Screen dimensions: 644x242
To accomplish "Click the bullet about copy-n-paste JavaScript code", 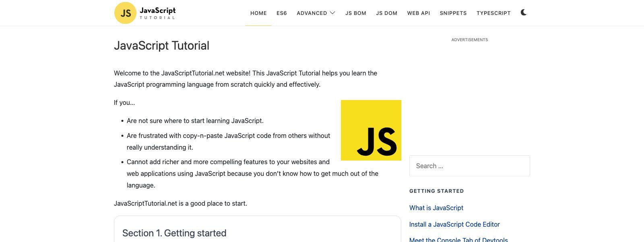I will click(x=228, y=142).
